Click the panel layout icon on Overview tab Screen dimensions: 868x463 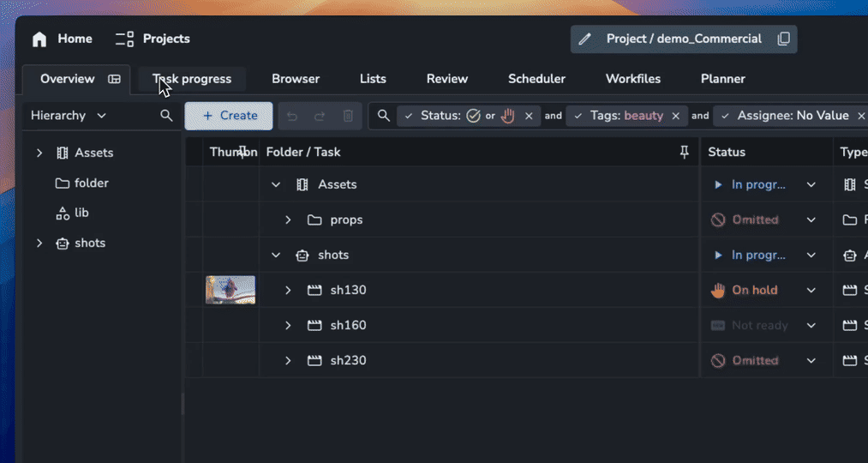[114, 79]
